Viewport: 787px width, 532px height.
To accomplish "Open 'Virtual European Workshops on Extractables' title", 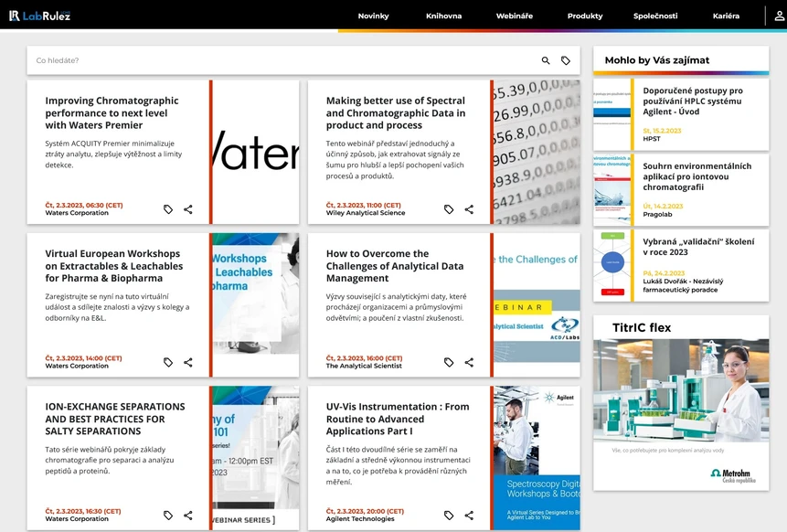I will (114, 266).
